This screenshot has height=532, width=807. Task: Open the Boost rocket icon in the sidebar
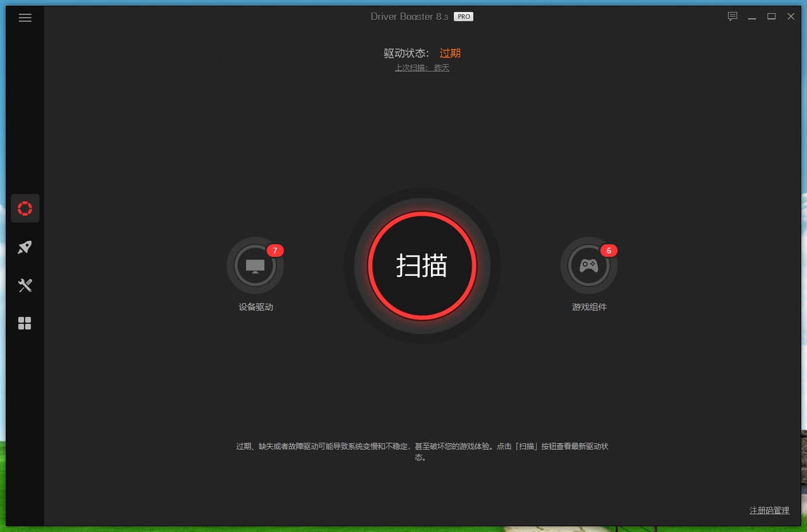click(x=25, y=247)
